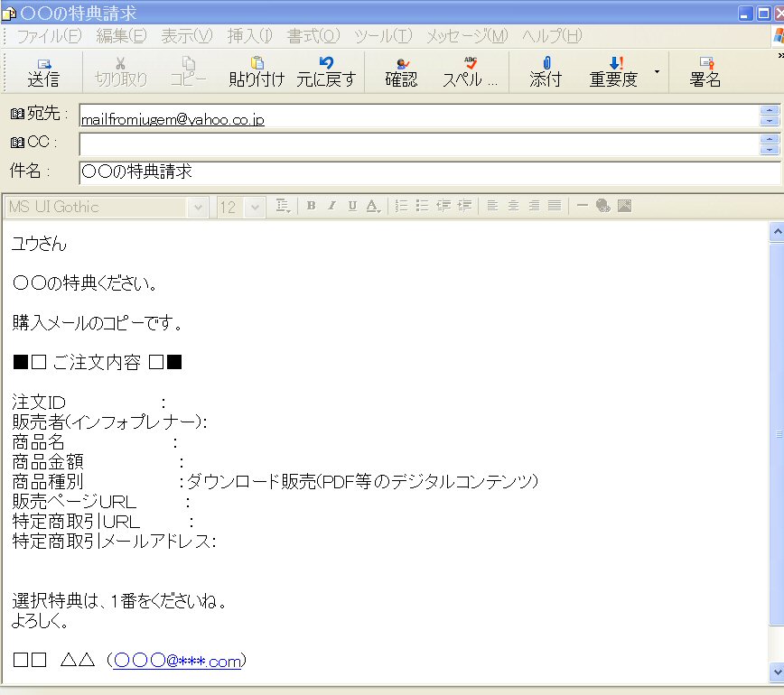Open the 編集(E) menu

click(x=122, y=36)
